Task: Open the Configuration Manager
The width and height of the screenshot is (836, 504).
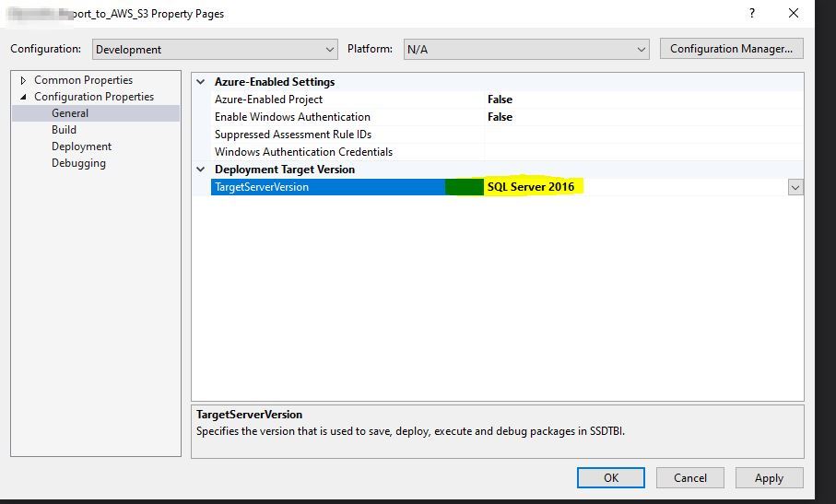Action: pyautogui.click(x=731, y=49)
